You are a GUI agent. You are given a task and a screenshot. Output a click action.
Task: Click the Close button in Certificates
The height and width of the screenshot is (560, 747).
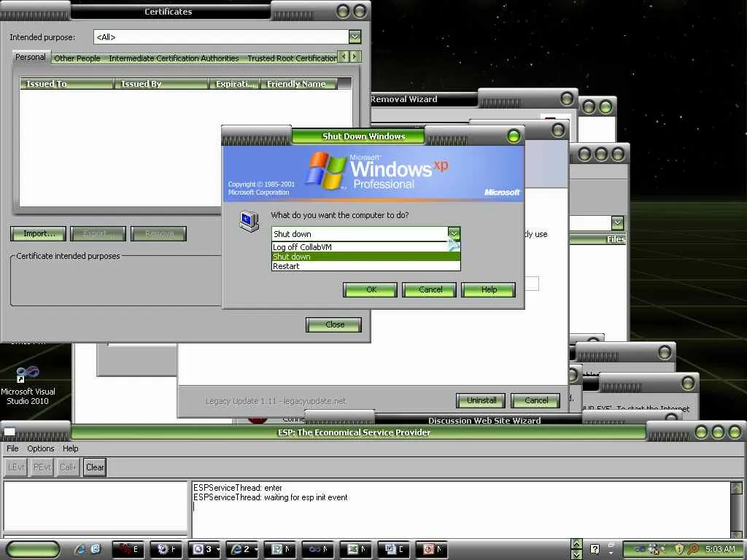pos(334,324)
